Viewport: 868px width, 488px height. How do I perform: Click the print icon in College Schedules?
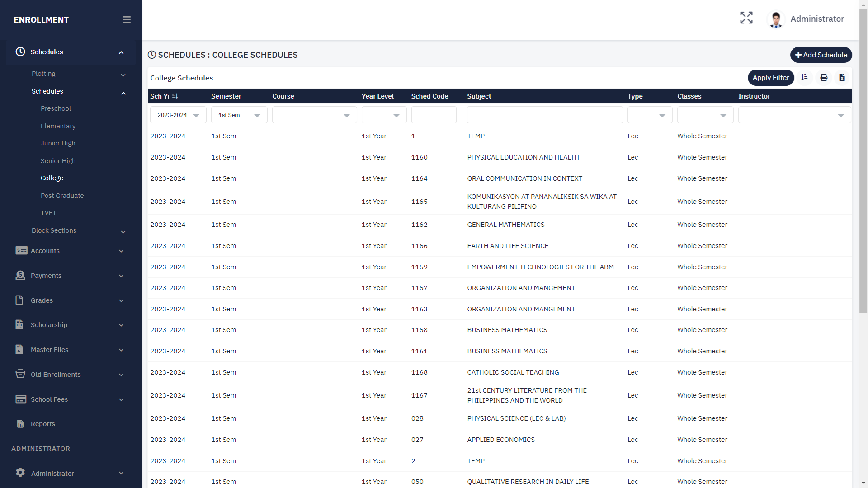pos(824,78)
